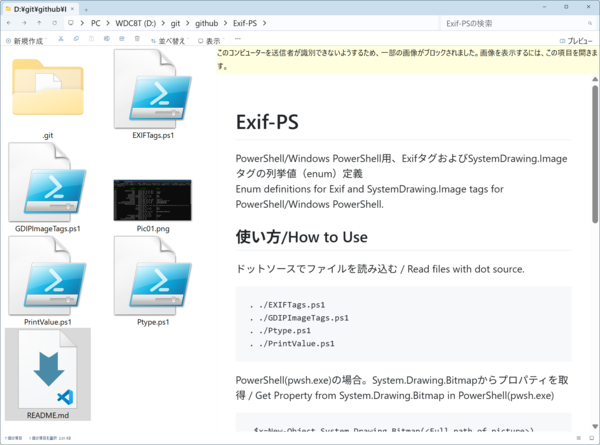
Task: Select the README.md file icon
Action: point(48,369)
